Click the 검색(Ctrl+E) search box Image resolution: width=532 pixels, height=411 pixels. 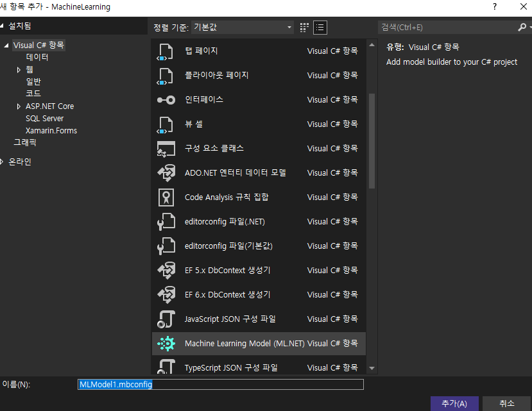[447, 27]
